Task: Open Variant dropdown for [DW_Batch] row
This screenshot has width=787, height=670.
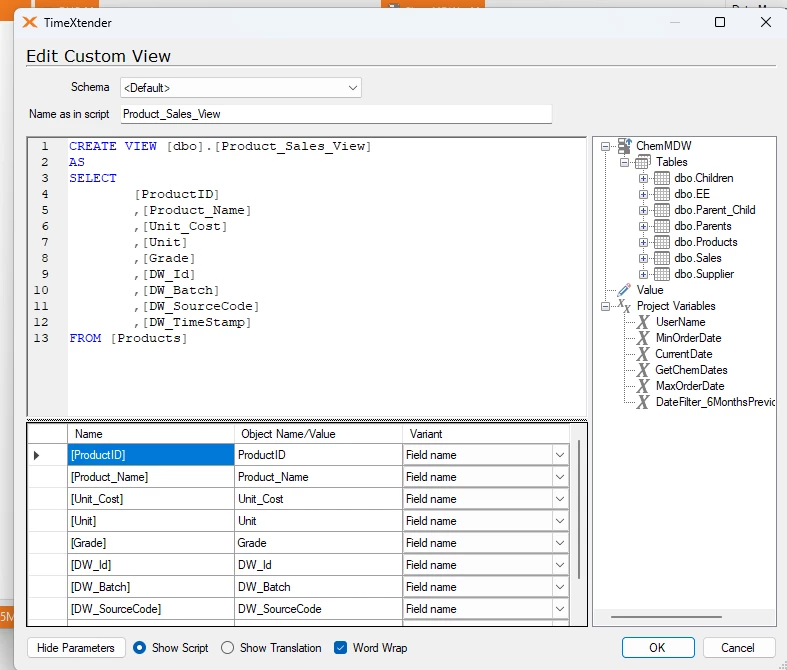Action: 560,587
